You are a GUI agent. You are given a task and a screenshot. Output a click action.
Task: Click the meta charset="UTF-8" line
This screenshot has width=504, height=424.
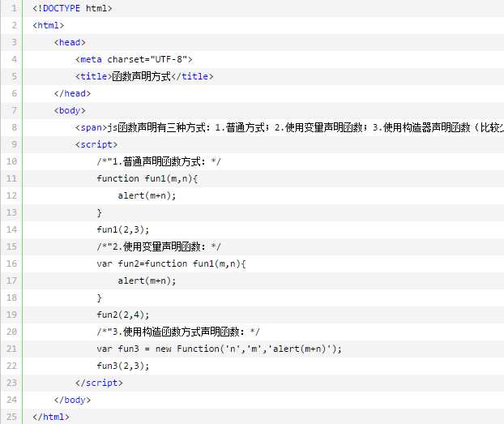[134, 59]
